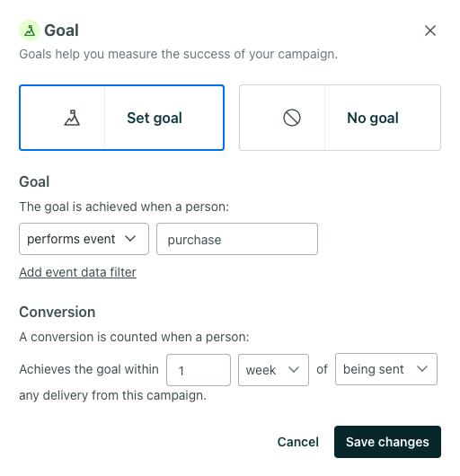
Task: Click Add event data filter link
Action: [78, 272]
